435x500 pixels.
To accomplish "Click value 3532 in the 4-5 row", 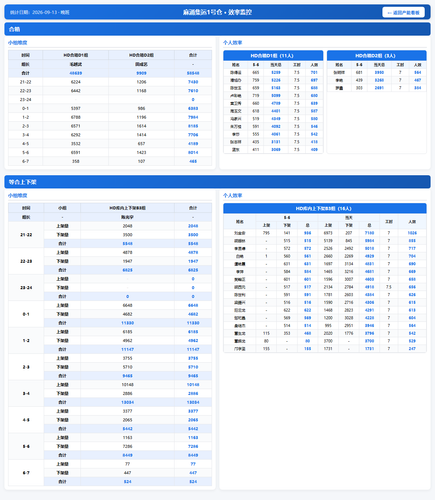I will (76, 144).
